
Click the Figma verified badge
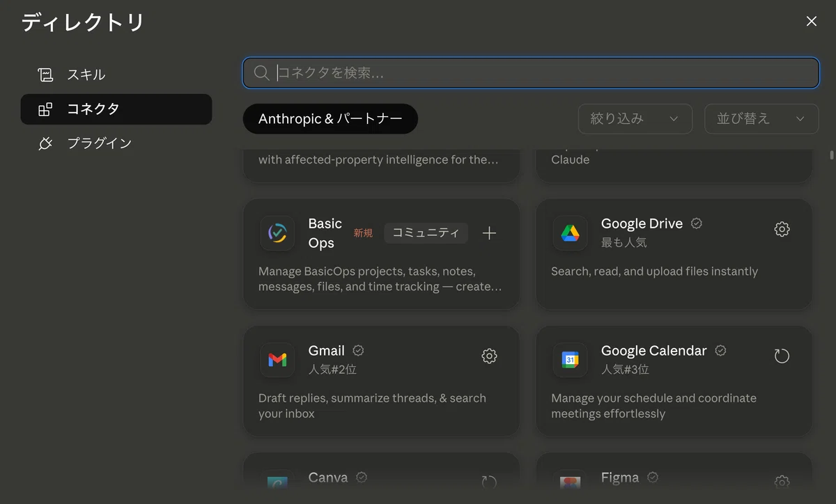653,478
